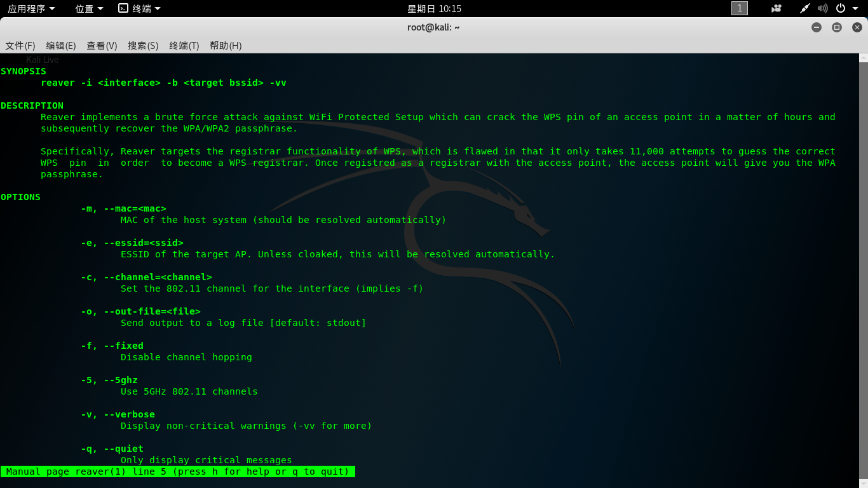Click 'Disable channel hopping' text
The image size is (868, 488).
pos(186,357)
